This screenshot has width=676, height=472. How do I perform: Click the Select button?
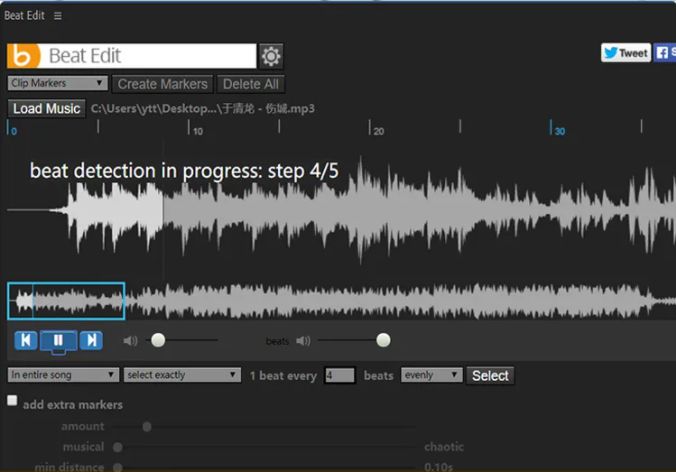pos(490,375)
